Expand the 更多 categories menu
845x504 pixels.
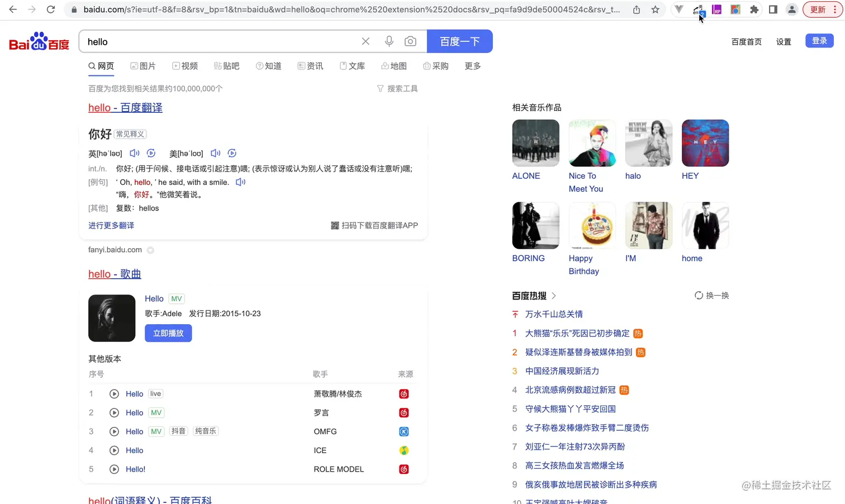[472, 66]
